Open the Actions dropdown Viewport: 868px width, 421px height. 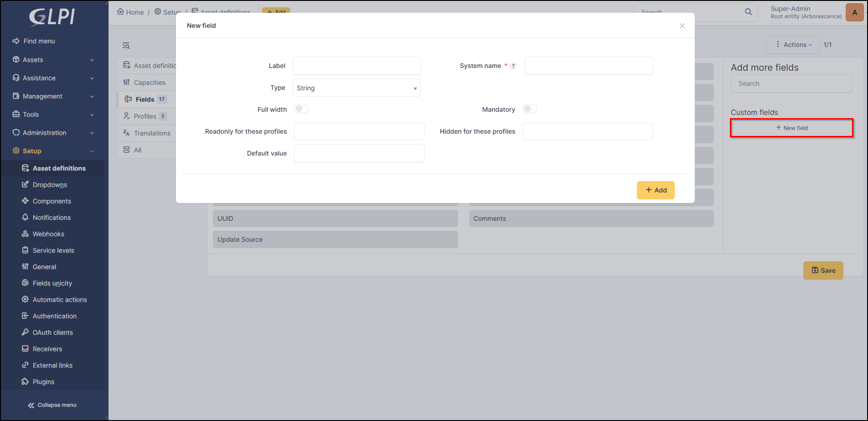click(x=793, y=45)
